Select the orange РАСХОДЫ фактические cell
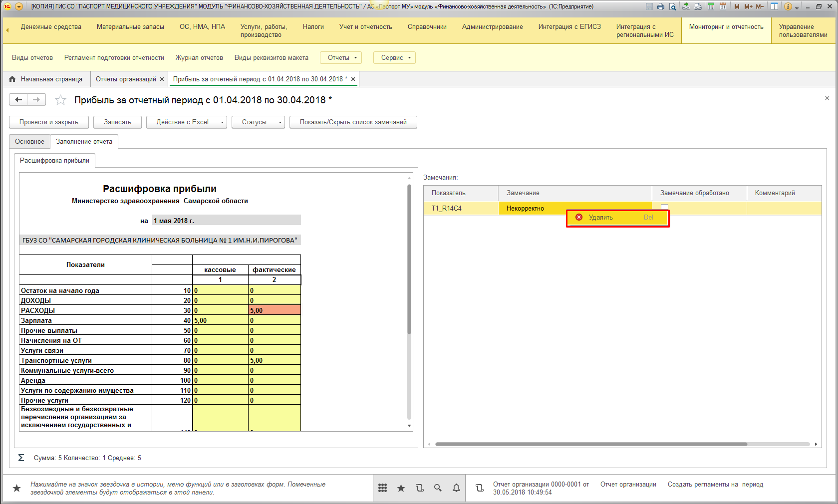Screen dimensions: 838x504 pyautogui.click(x=274, y=310)
